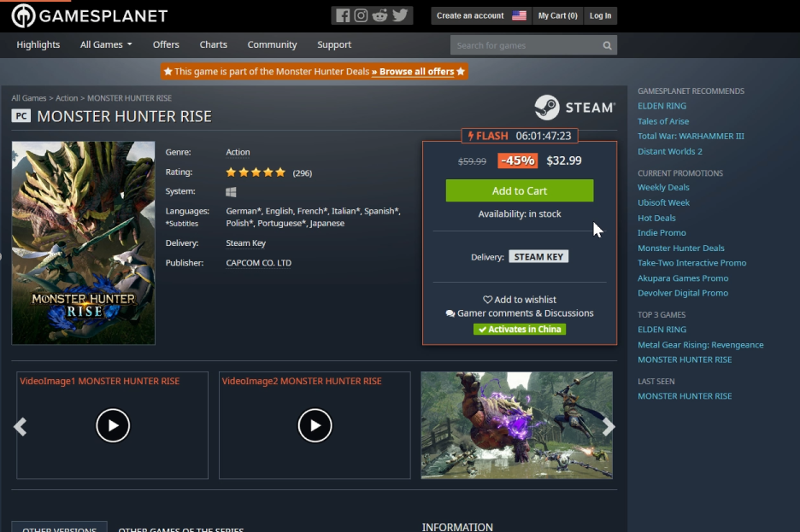Image resolution: width=800 pixels, height=532 pixels.
Task: Click the US flag region icon
Action: [519, 15]
